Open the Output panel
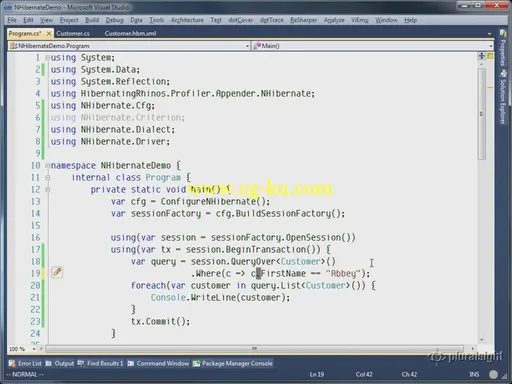 click(60, 363)
